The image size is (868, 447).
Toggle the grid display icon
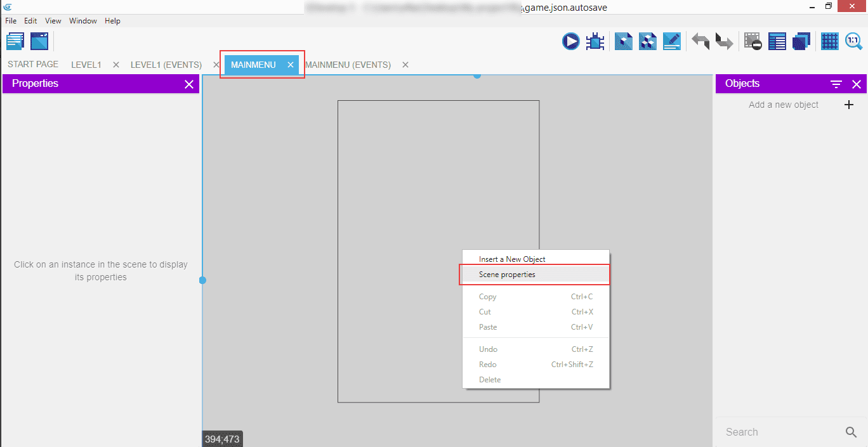click(829, 41)
